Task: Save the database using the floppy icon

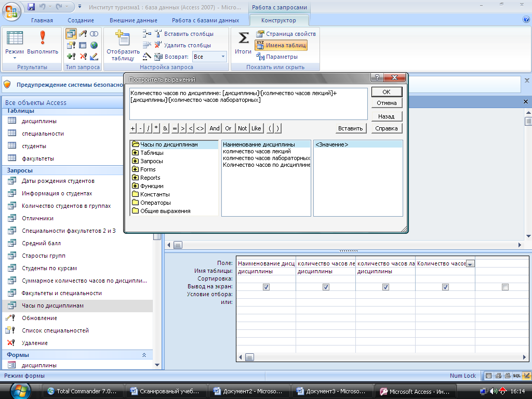Action: [x=31, y=6]
